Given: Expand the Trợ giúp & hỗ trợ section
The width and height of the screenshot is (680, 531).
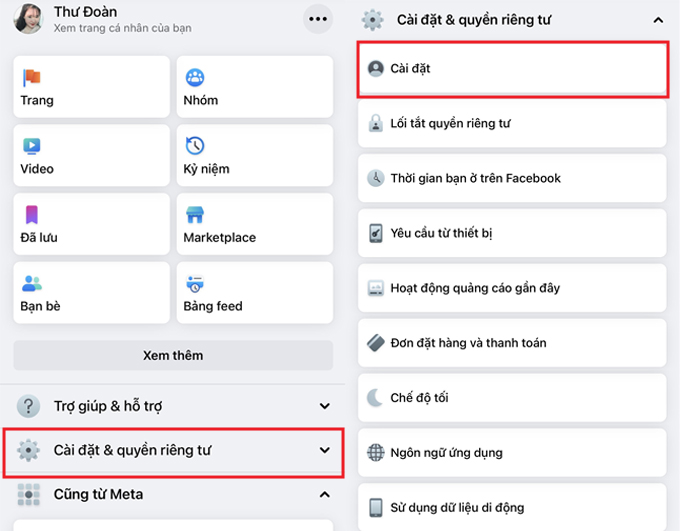Looking at the screenshot, I should click(x=173, y=406).
